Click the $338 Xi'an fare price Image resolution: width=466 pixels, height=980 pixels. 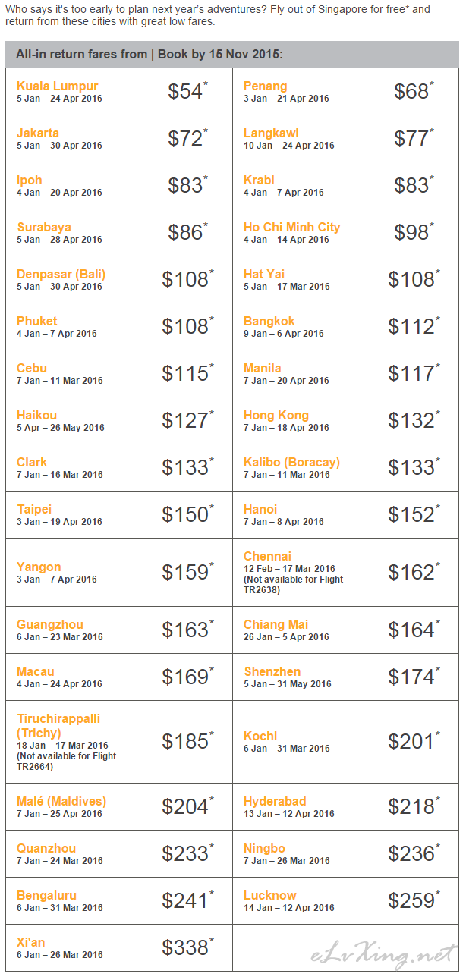point(187,947)
